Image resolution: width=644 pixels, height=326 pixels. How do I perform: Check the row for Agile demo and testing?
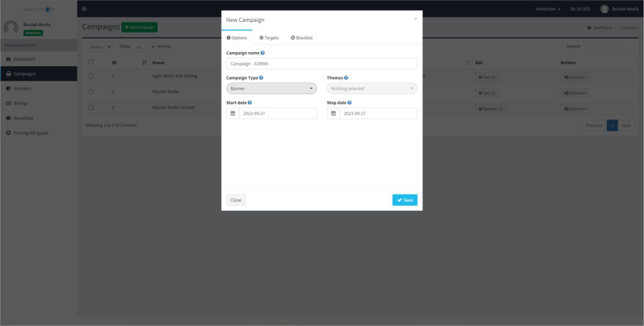pos(91,76)
